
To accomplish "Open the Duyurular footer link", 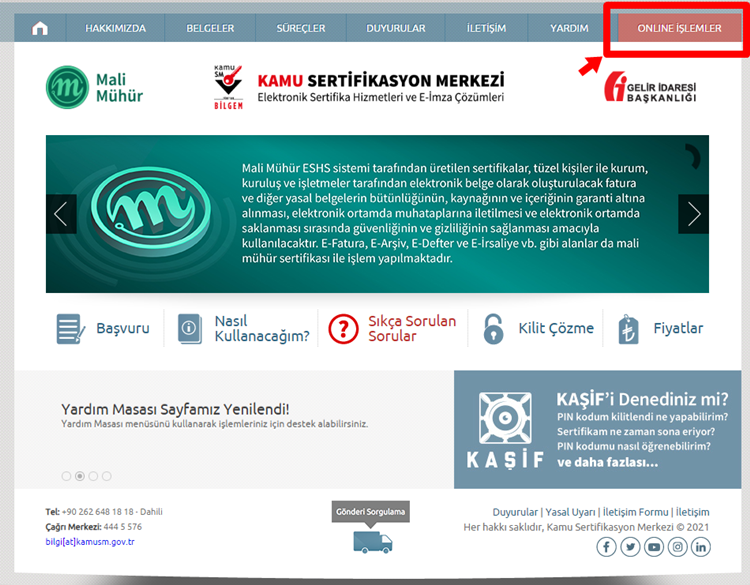I will (515, 512).
